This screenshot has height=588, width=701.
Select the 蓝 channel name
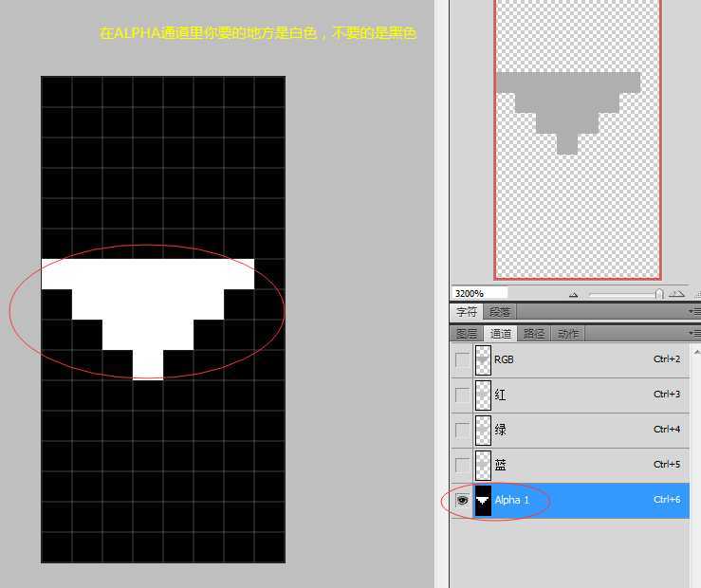[x=500, y=465]
